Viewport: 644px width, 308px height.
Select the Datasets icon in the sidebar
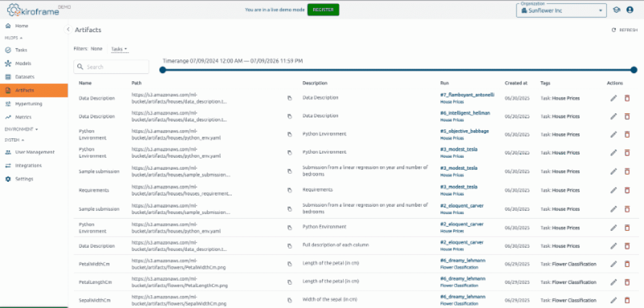click(x=8, y=77)
